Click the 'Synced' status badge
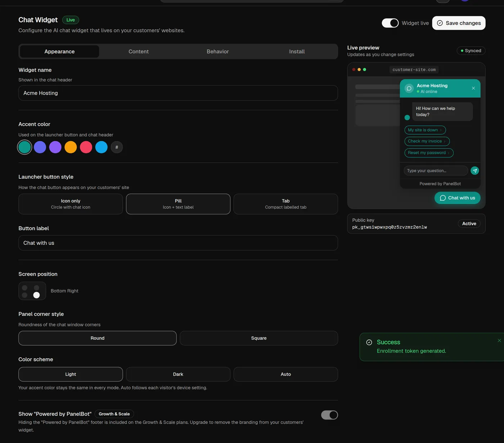The image size is (504, 443). pos(471,51)
